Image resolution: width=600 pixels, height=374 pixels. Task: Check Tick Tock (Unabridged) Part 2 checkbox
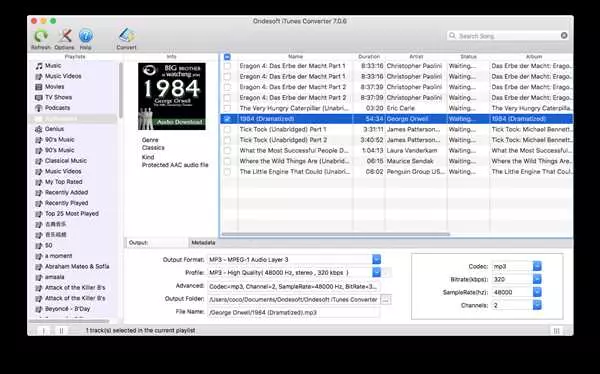tap(227, 140)
